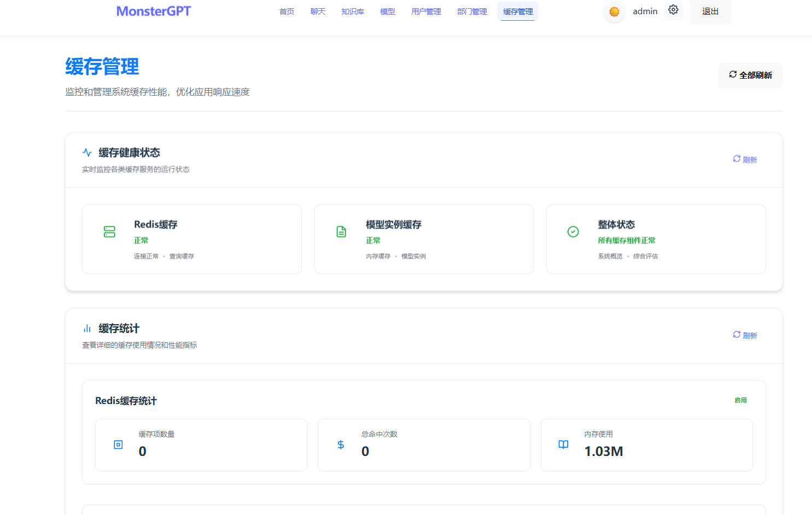Open settings via the gear icon

pos(673,10)
